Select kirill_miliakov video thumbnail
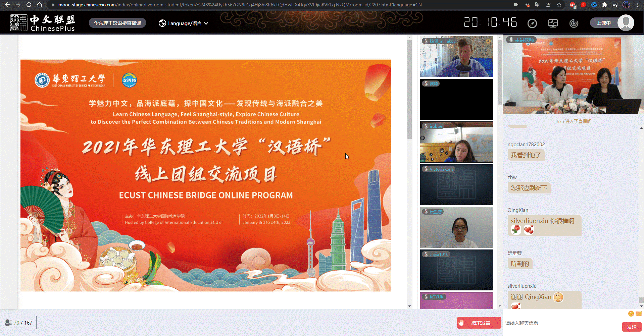The image size is (644, 336). (456, 57)
